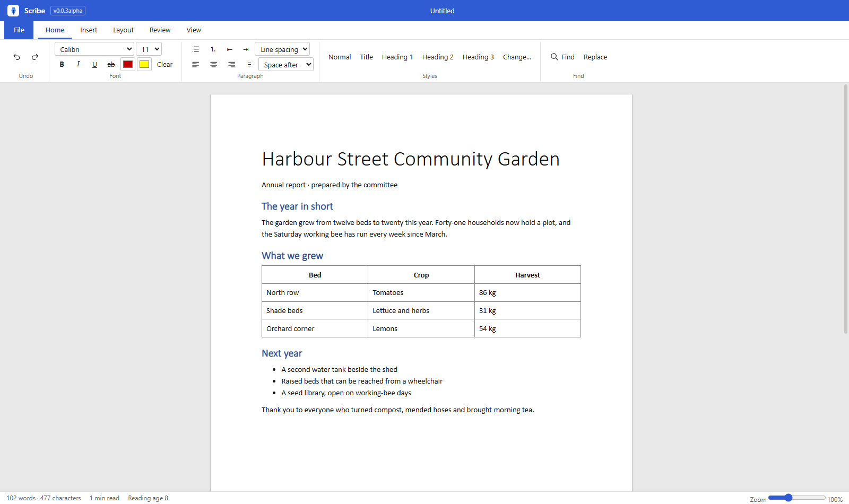Switch to the Layout tab
This screenshot has height=504, width=849.
pyautogui.click(x=123, y=30)
